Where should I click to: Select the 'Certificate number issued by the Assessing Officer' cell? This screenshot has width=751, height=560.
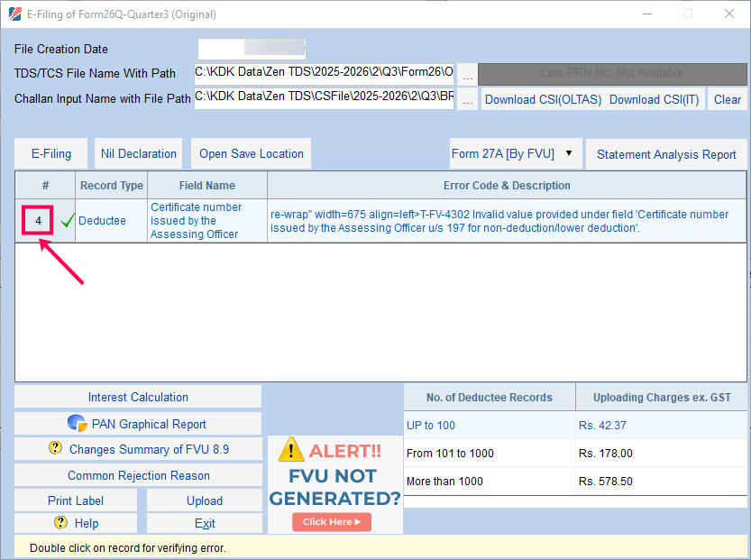tap(207, 221)
